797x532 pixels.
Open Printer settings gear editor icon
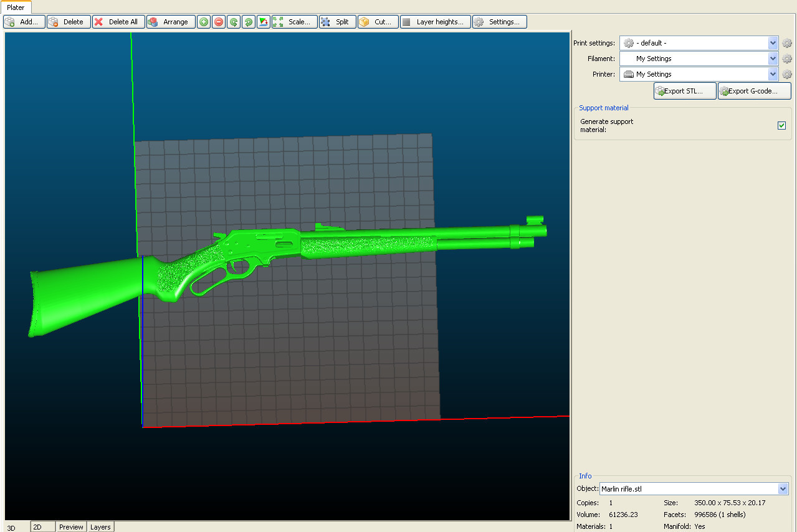787,74
